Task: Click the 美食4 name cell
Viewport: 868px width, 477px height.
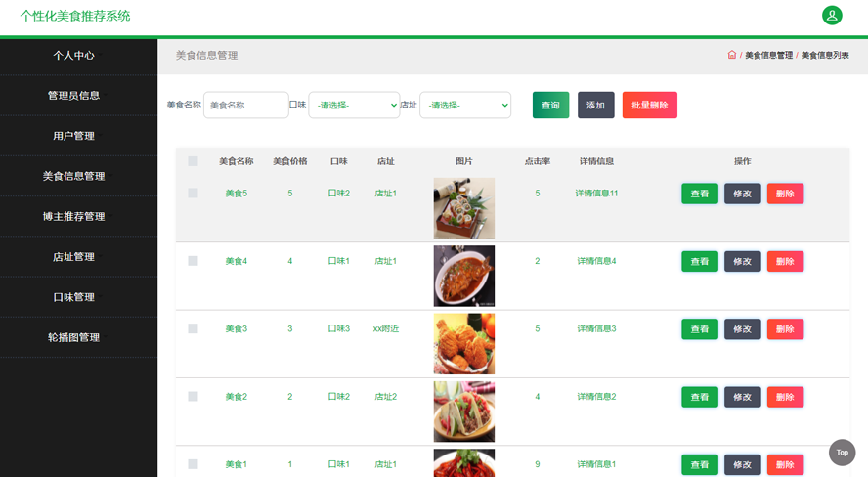Action: pyautogui.click(x=236, y=261)
